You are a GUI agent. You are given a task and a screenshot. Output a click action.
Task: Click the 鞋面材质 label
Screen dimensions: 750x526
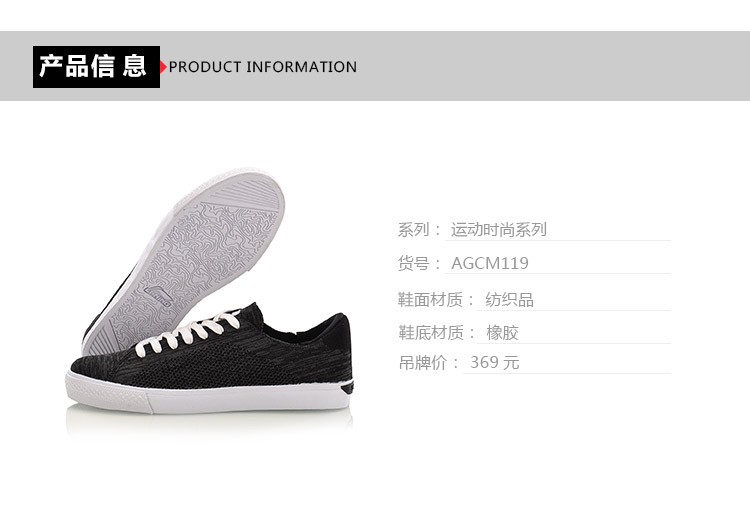[x=430, y=300]
